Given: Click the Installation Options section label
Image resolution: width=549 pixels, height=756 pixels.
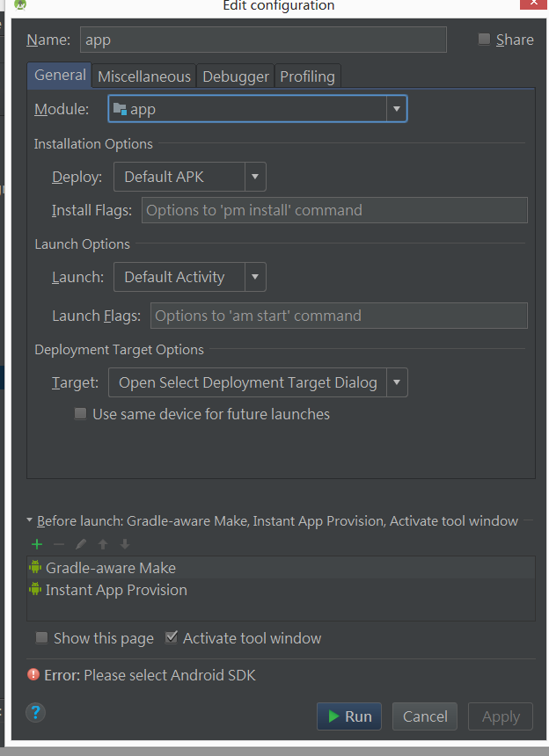Looking at the screenshot, I should [x=93, y=143].
